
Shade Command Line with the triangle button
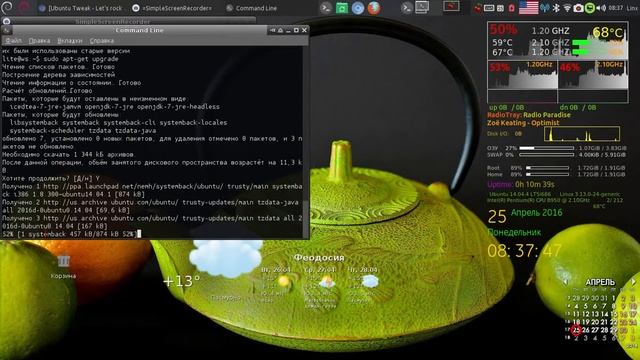tap(280, 30)
